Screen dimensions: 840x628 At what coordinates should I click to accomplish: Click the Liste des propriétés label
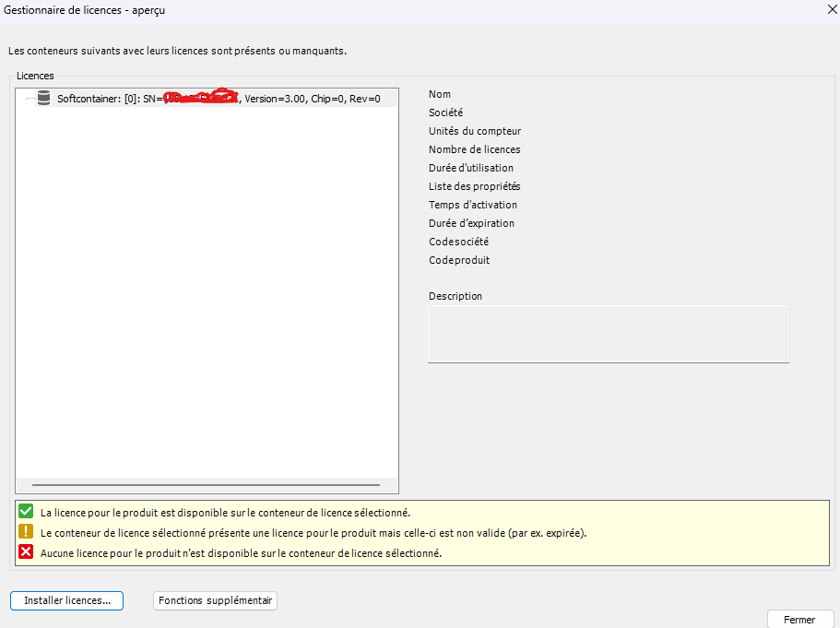[x=474, y=186]
